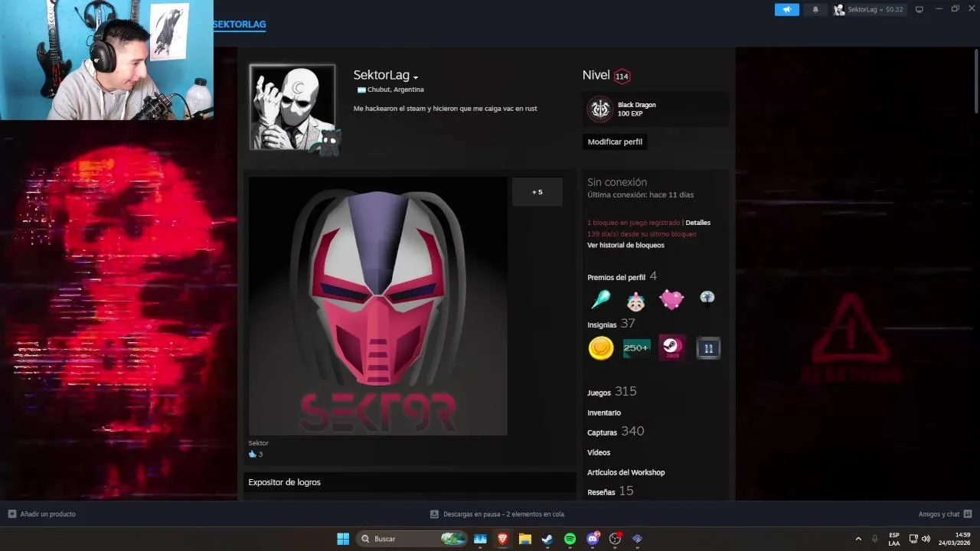The image size is (980, 551).
Task: Click Añadir un producto
Action: click(42, 514)
